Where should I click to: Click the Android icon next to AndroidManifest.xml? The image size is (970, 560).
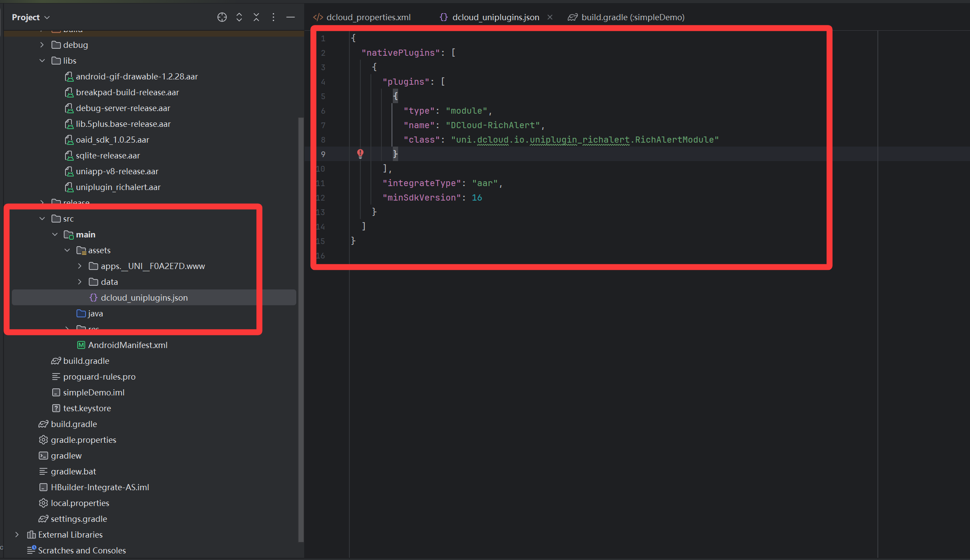81,345
